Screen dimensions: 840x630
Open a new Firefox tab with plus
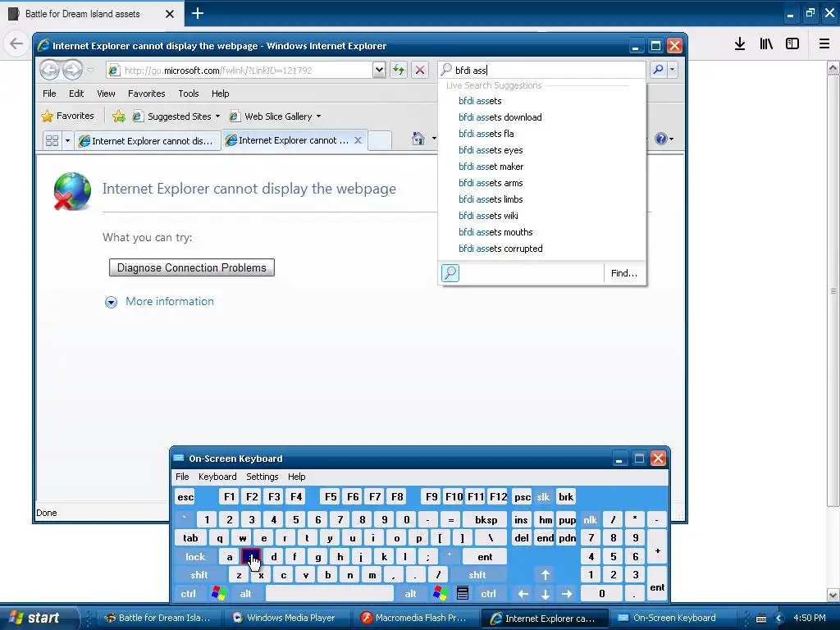(x=198, y=13)
